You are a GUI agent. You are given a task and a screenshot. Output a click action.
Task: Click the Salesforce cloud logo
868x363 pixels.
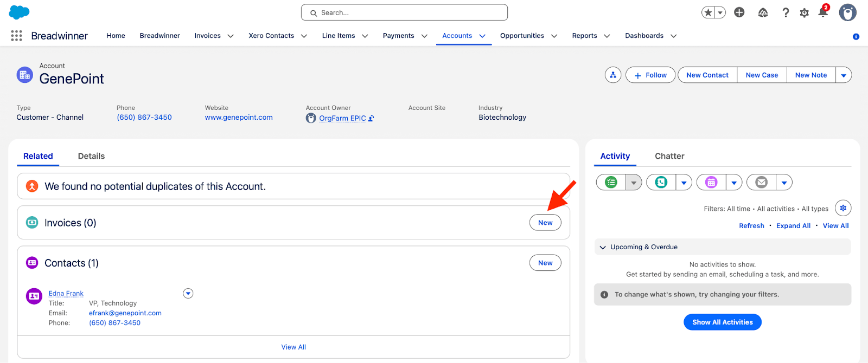(19, 12)
